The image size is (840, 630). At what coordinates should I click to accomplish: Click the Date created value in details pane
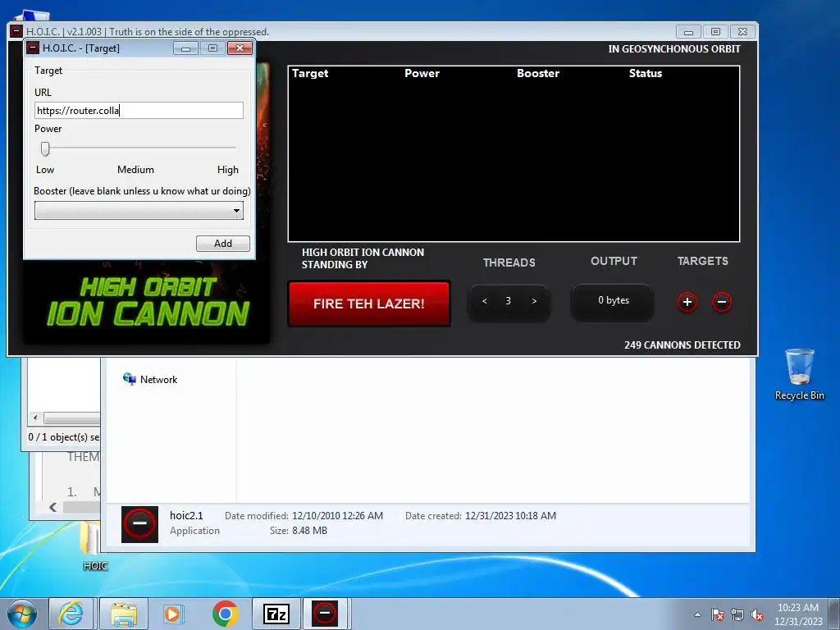pyautogui.click(x=510, y=516)
